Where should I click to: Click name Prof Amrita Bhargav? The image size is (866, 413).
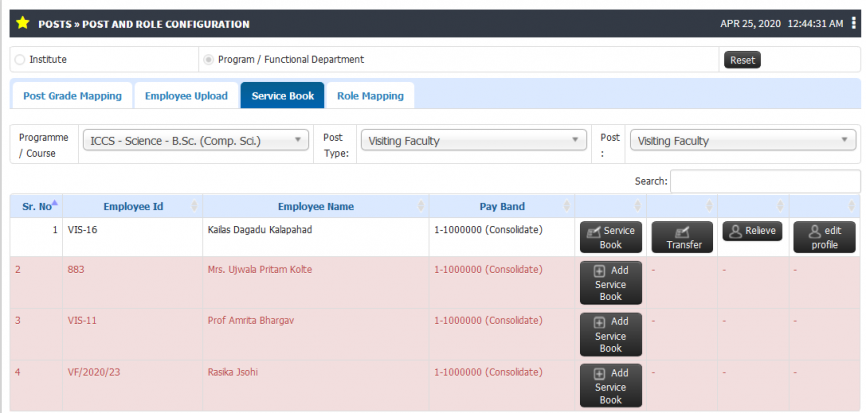click(251, 321)
